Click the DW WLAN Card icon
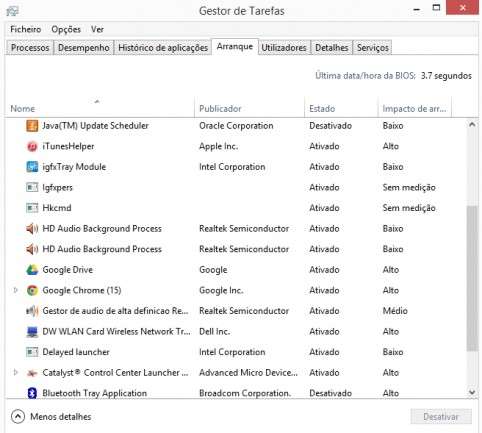This screenshot has width=482, height=433. pos(32,332)
